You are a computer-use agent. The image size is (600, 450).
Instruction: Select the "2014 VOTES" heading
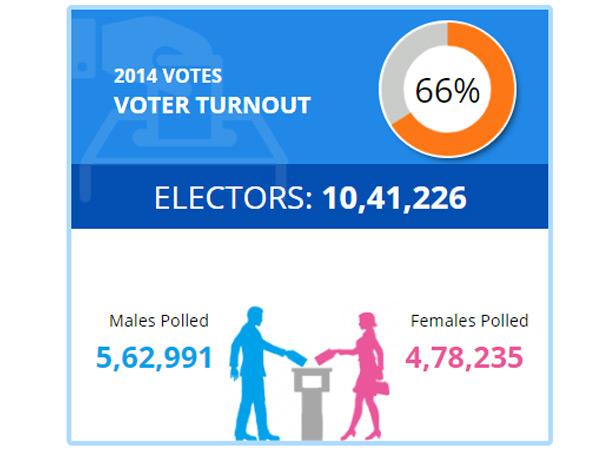[168, 75]
